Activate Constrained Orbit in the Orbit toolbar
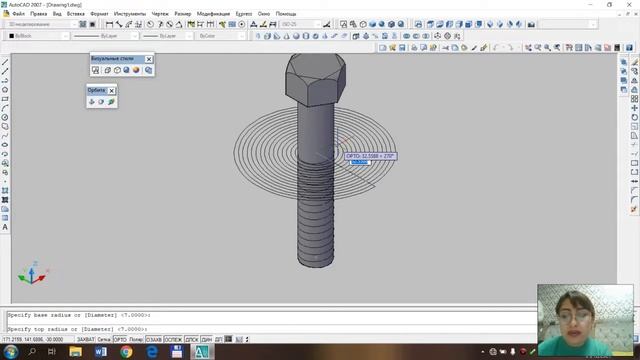 92,102
